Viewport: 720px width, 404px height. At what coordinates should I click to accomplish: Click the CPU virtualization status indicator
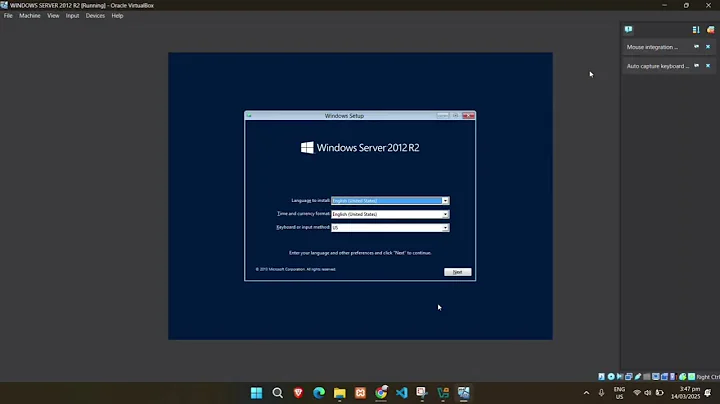pos(674,376)
